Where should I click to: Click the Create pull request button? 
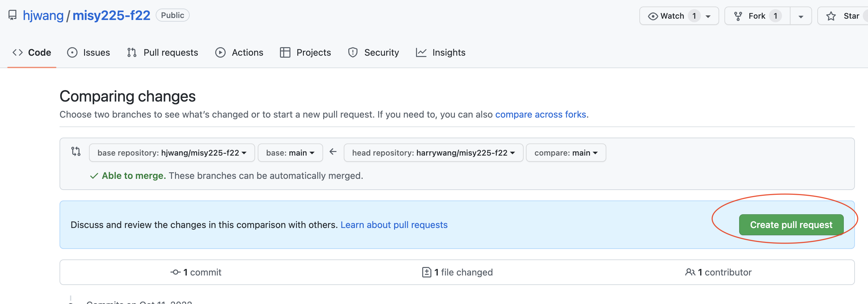[791, 225]
